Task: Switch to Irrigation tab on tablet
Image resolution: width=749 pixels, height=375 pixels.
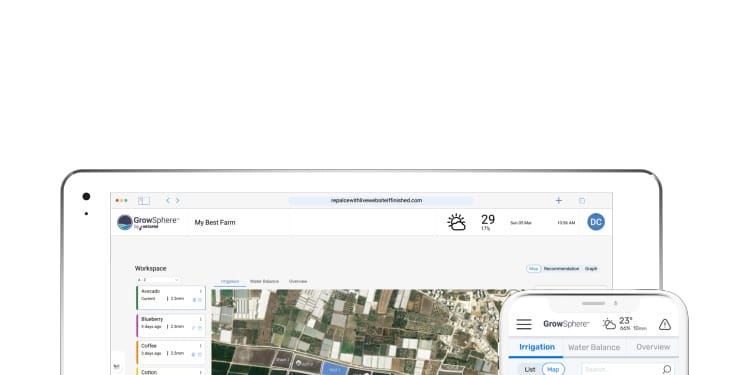Action: [230, 281]
